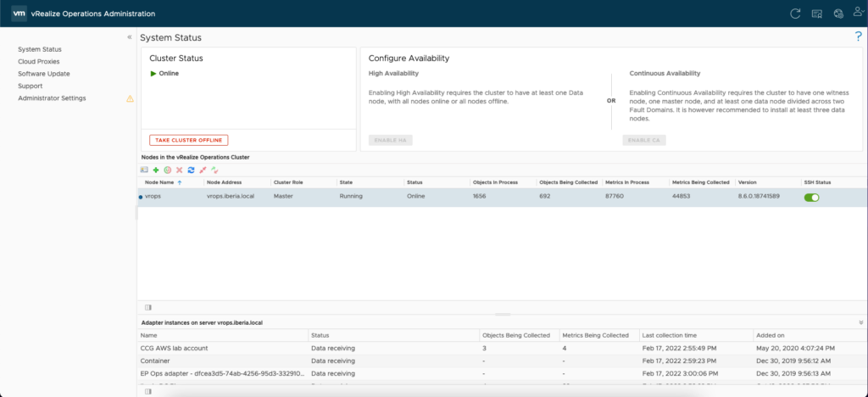Open the admin user account menu
868x397 pixels.
pos(858,13)
